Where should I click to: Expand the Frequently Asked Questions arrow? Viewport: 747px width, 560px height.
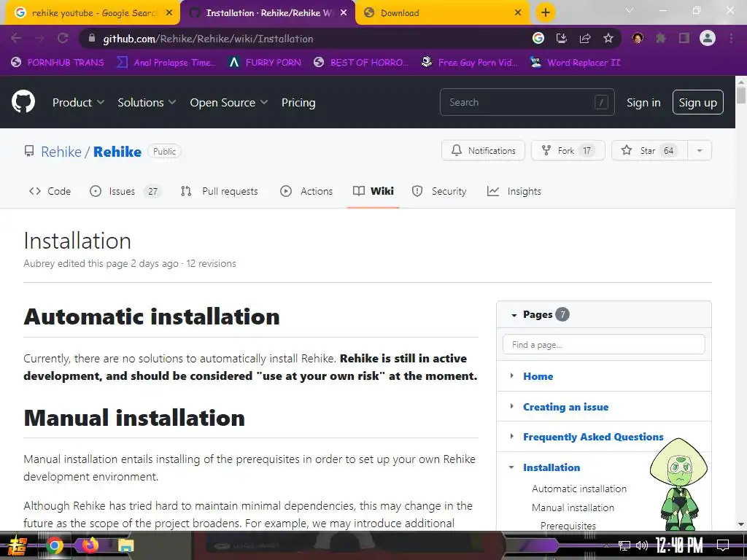(x=511, y=436)
